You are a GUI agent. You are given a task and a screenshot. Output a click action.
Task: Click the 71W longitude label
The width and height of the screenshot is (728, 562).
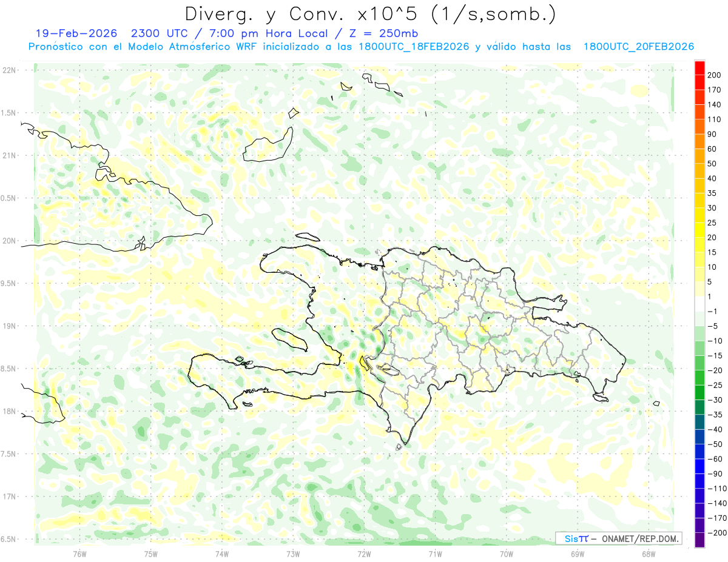pyautogui.click(x=435, y=554)
